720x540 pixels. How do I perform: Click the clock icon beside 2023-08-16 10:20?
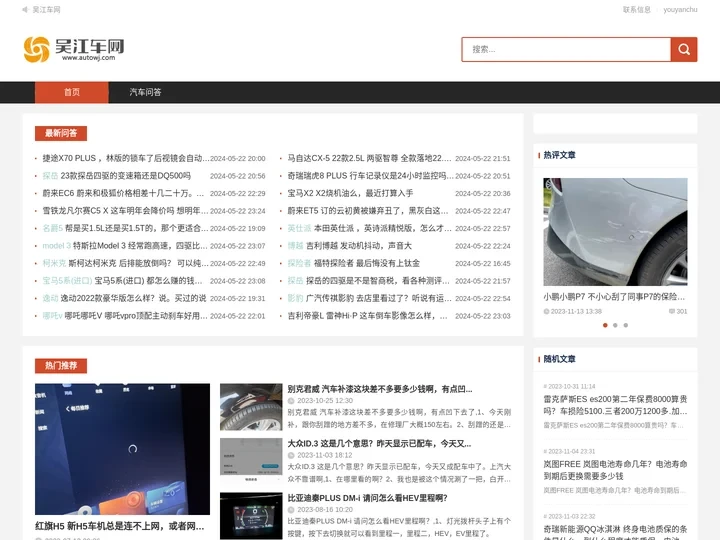point(291,510)
